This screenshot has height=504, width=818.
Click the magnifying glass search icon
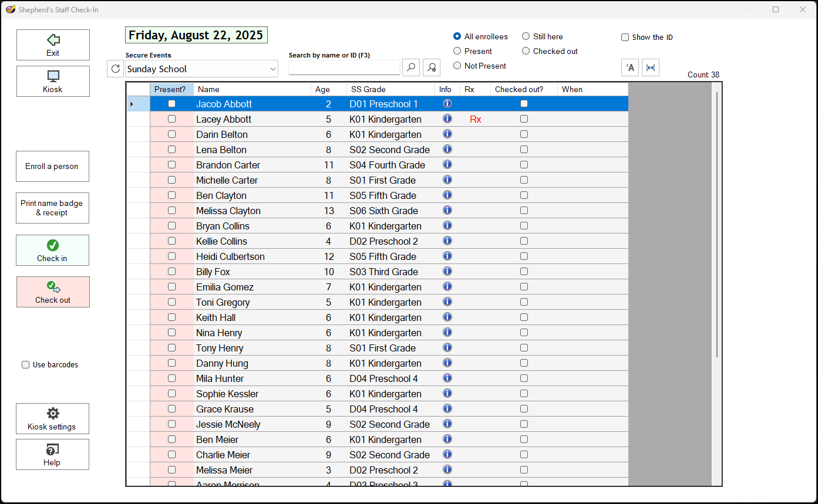tap(411, 68)
